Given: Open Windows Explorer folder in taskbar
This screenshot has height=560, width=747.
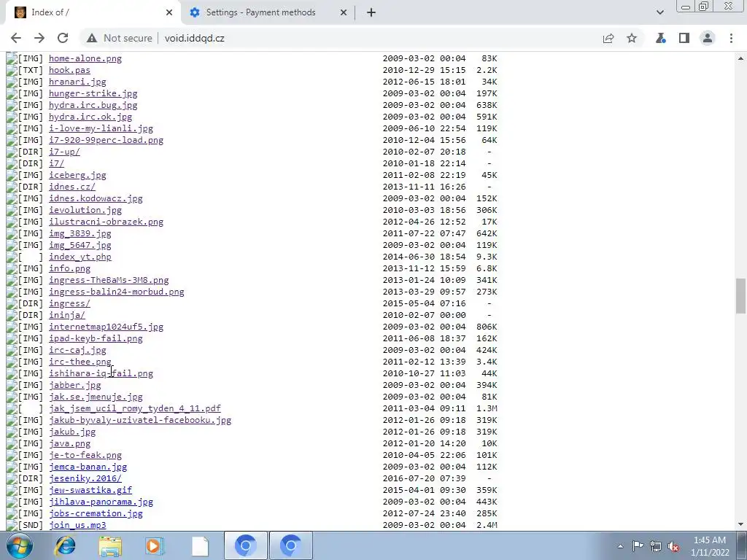Looking at the screenshot, I should pos(110,545).
